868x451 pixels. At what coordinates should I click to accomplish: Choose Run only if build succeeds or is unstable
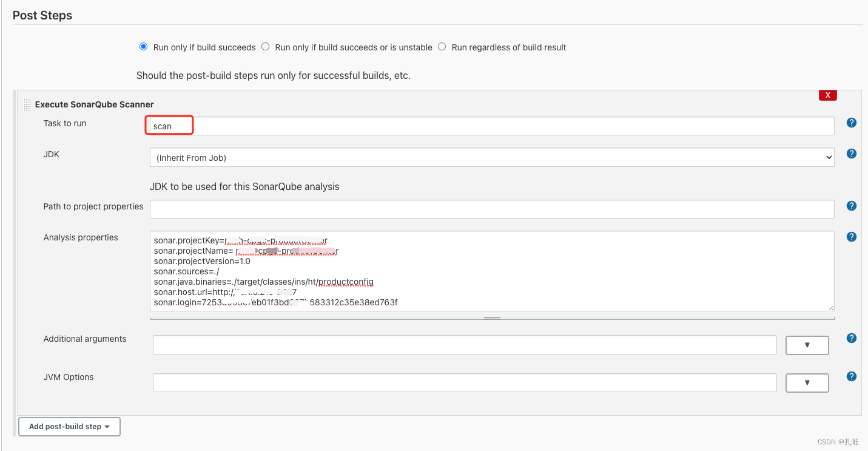pos(265,46)
